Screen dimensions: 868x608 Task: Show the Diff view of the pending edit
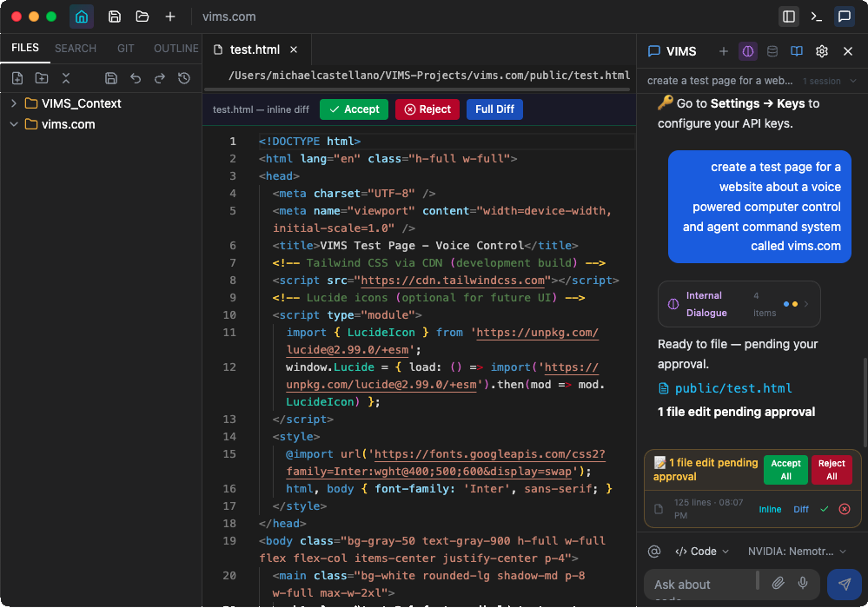(801, 510)
